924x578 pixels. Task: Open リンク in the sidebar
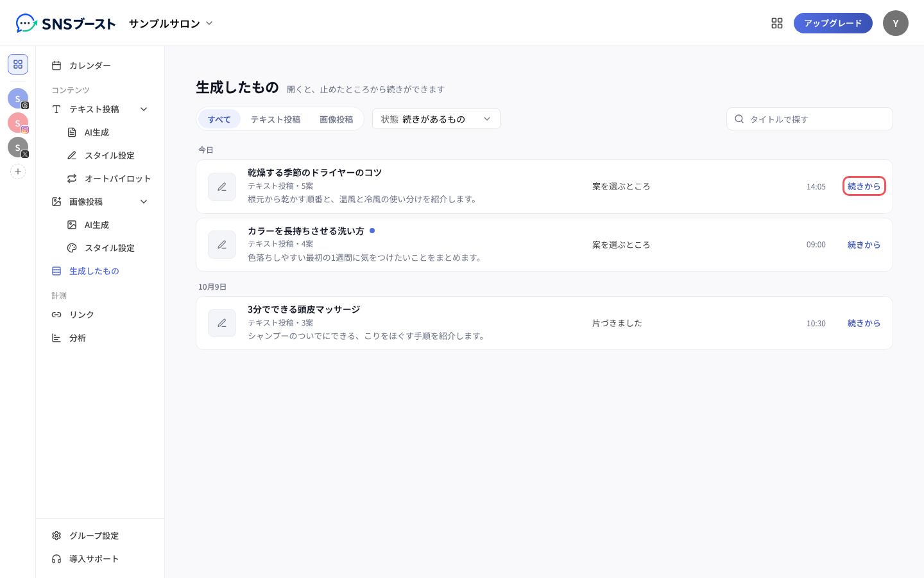coord(100,315)
